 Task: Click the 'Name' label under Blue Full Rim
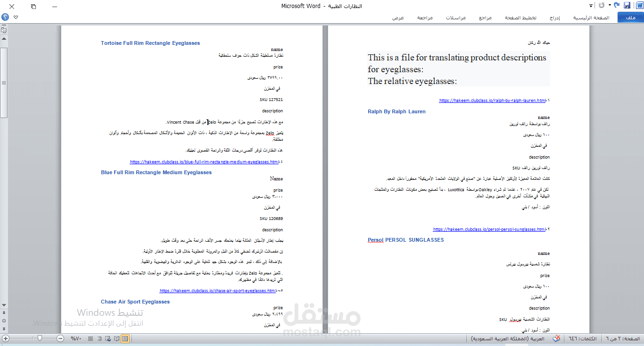pos(276,179)
